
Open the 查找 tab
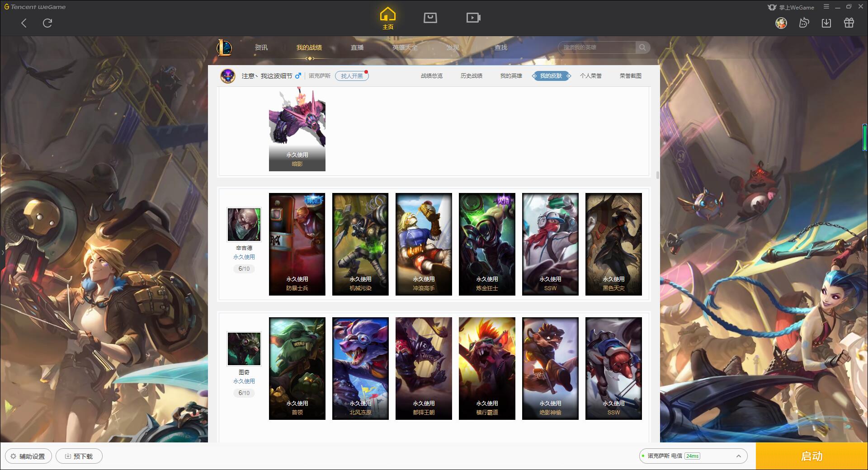[x=501, y=47]
